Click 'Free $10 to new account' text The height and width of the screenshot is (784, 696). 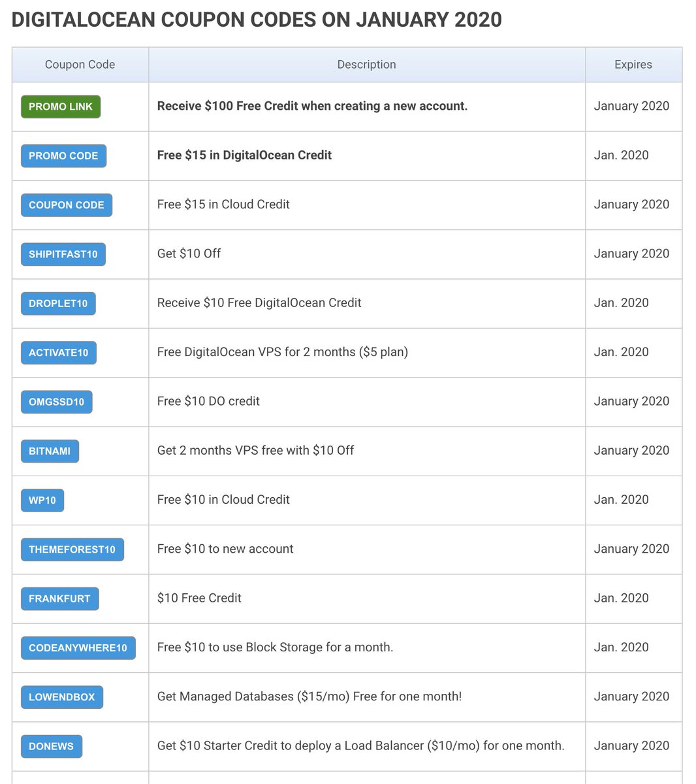pyautogui.click(x=225, y=549)
